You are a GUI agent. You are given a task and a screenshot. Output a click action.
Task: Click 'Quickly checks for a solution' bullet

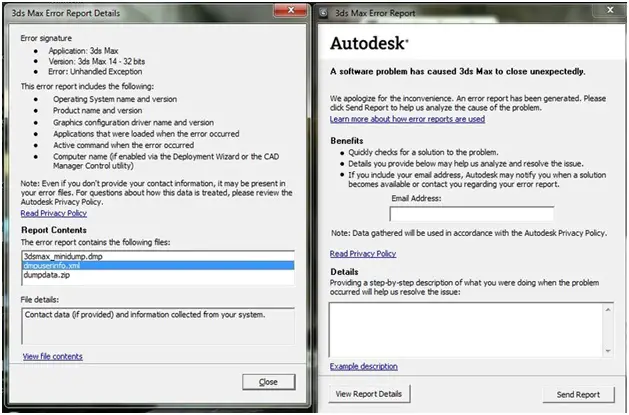[423, 152]
